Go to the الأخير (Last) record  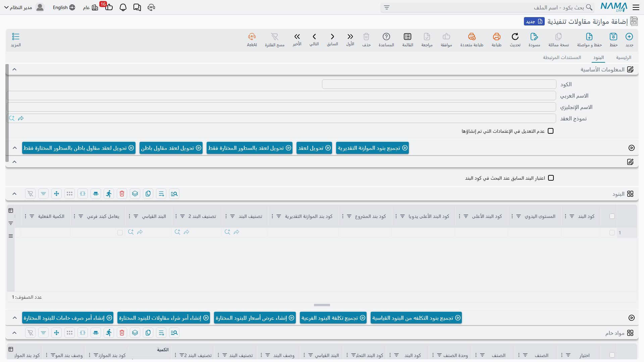point(297,40)
